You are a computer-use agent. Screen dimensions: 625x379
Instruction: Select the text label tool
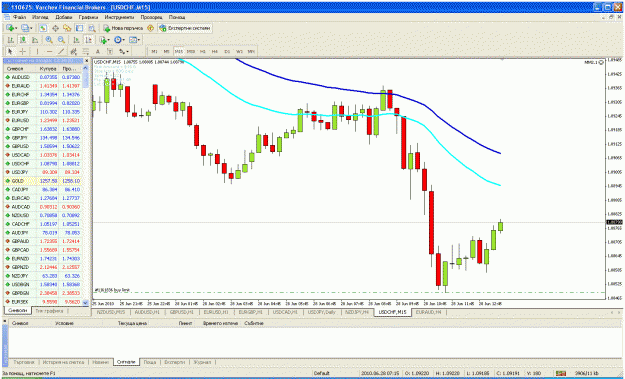coord(110,51)
